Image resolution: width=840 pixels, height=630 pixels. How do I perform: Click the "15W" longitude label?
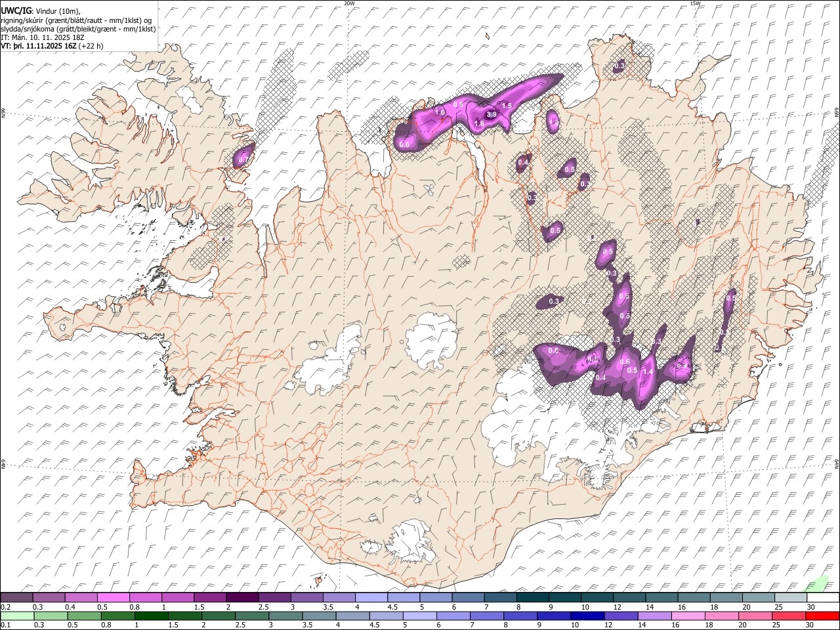point(695,3)
